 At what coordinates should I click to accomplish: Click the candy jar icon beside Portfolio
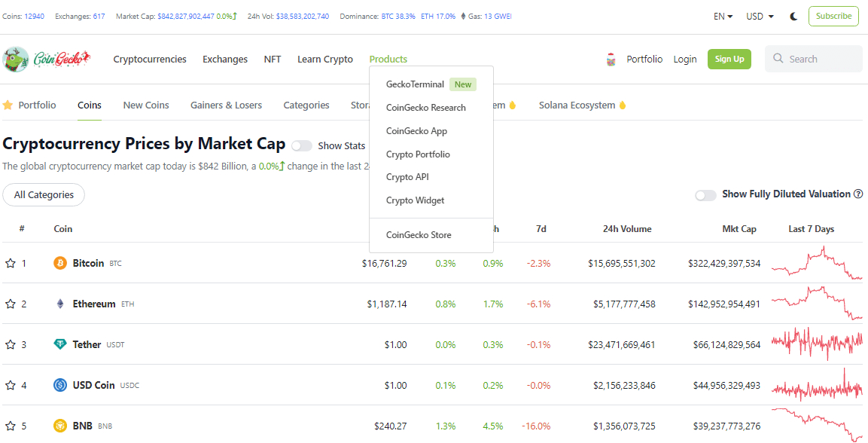pos(611,60)
